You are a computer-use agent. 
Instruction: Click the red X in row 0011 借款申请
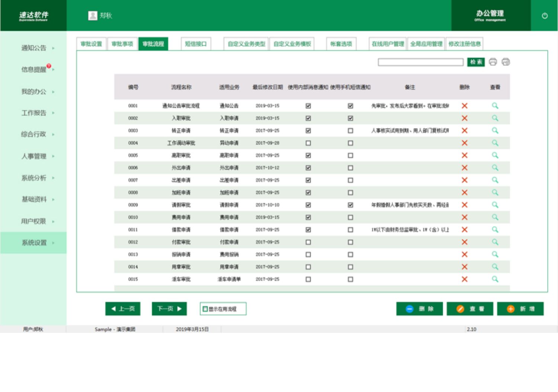465,230
